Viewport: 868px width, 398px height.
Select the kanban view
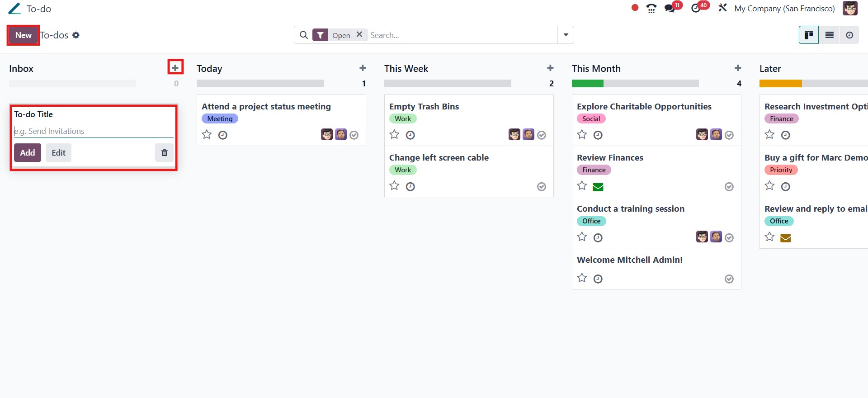click(x=809, y=35)
